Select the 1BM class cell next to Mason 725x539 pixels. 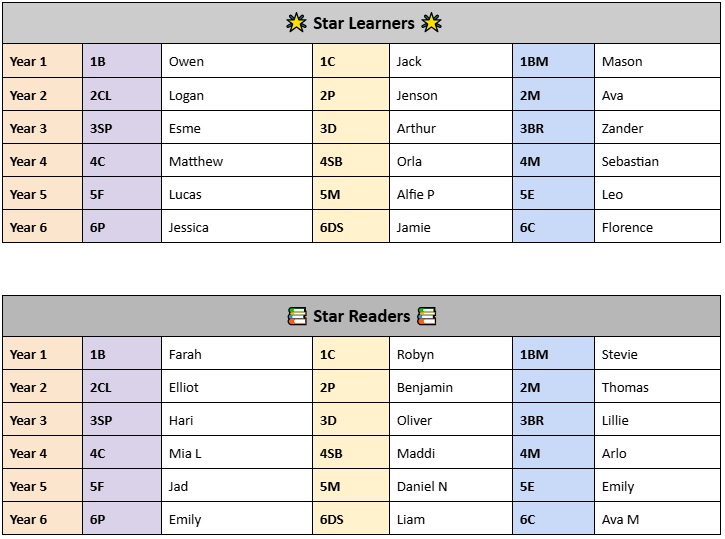(x=553, y=61)
